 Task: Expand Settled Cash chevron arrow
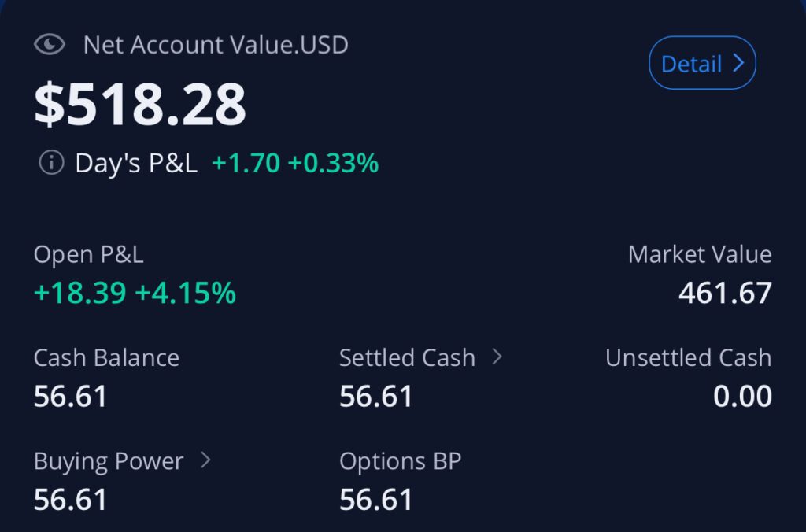[x=497, y=357]
